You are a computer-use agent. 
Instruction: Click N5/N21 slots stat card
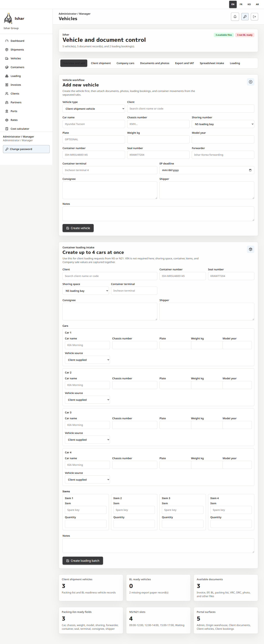158,620
